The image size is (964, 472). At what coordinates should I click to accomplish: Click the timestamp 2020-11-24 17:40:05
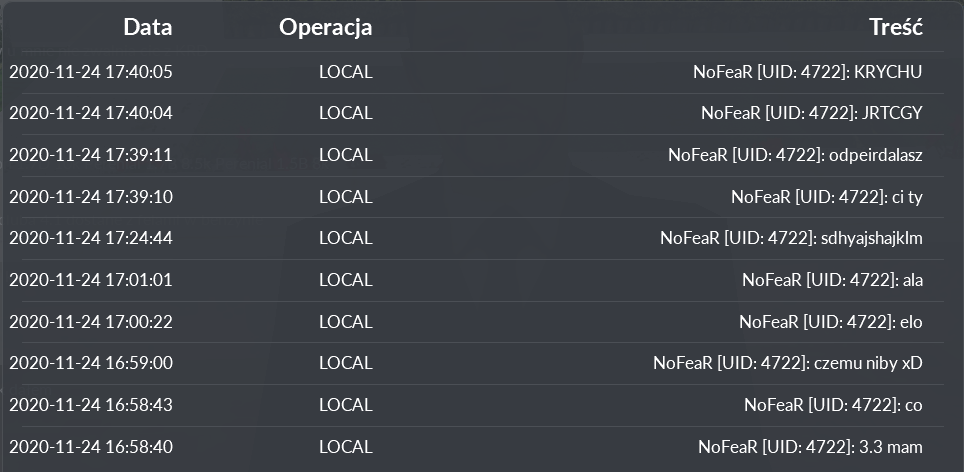click(91, 72)
